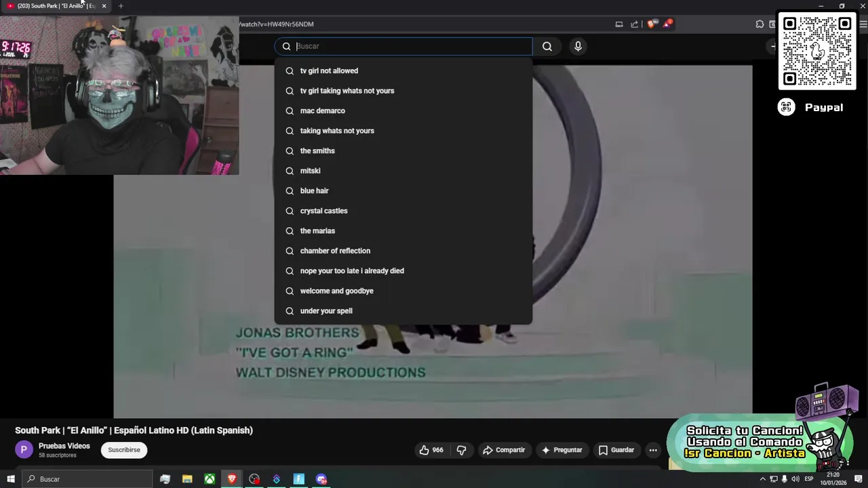
Task: Switch to Brave browser in taskbar
Action: pos(232,479)
